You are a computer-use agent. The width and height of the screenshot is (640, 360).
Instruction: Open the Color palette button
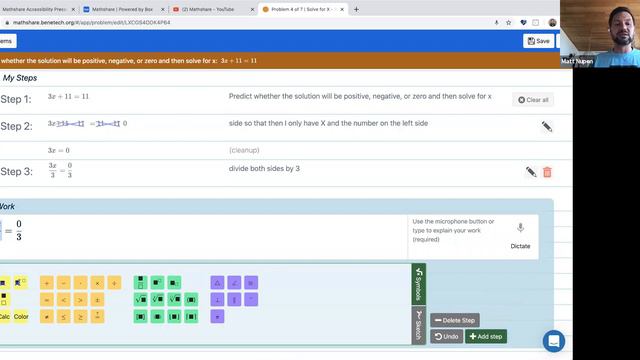[21, 316]
